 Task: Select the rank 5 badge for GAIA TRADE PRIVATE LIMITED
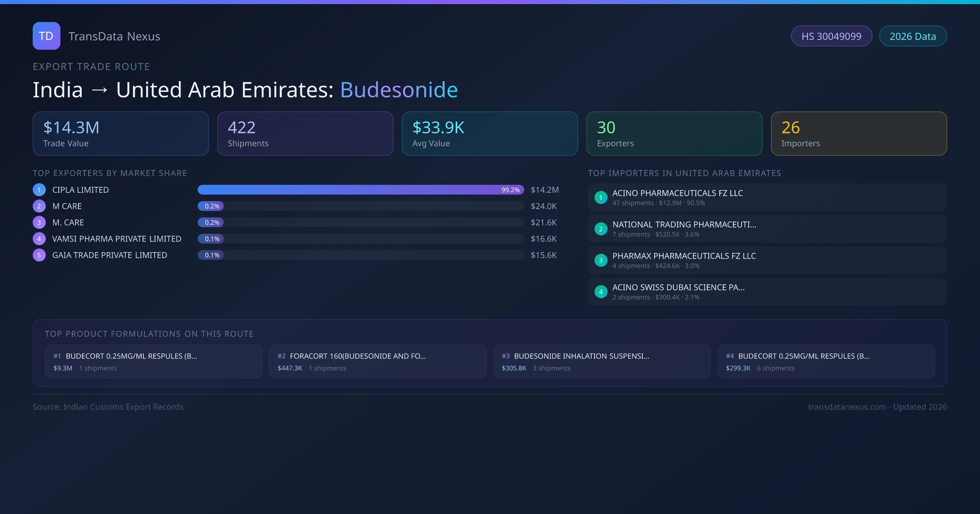coord(39,255)
